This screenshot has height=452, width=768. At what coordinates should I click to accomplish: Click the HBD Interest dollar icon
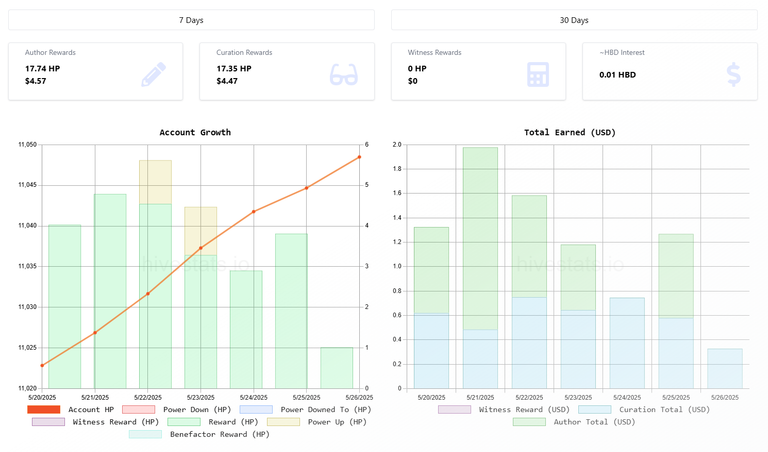click(x=734, y=74)
